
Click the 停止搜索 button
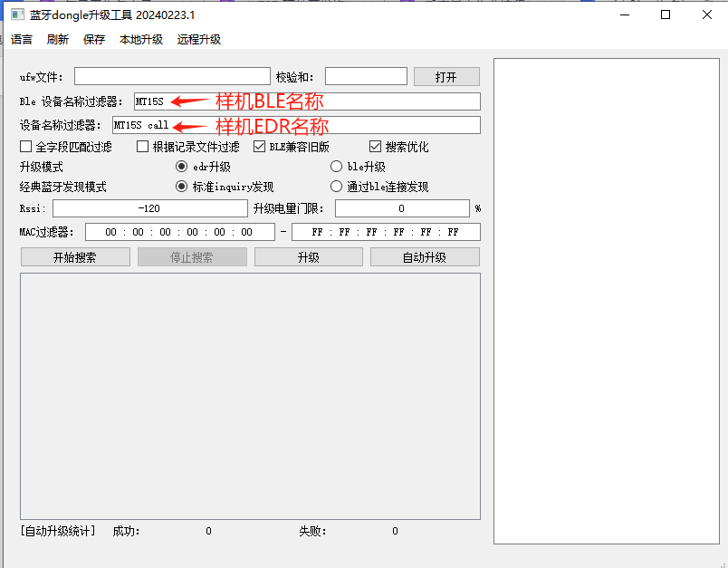[x=192, y=257]
